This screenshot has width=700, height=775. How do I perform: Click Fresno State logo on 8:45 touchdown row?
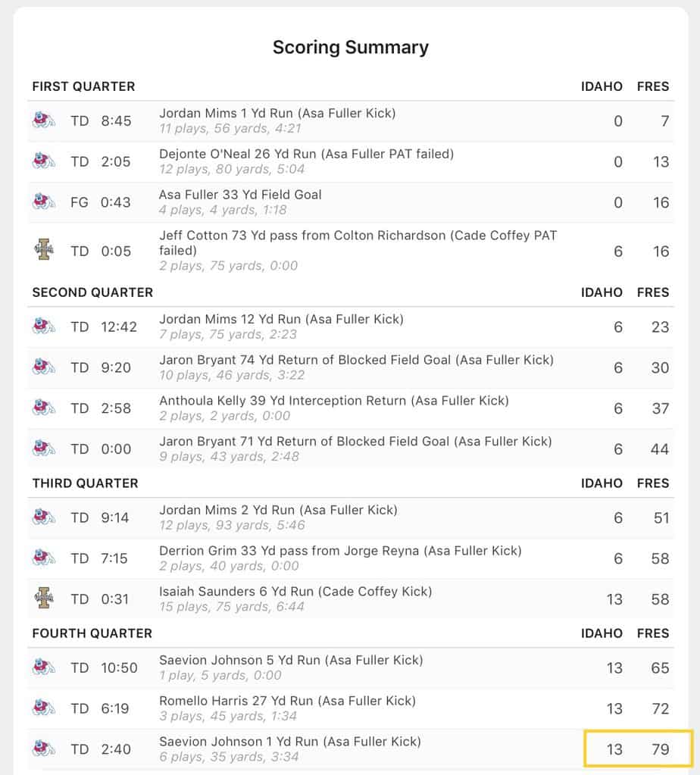[x=43, y=120]
